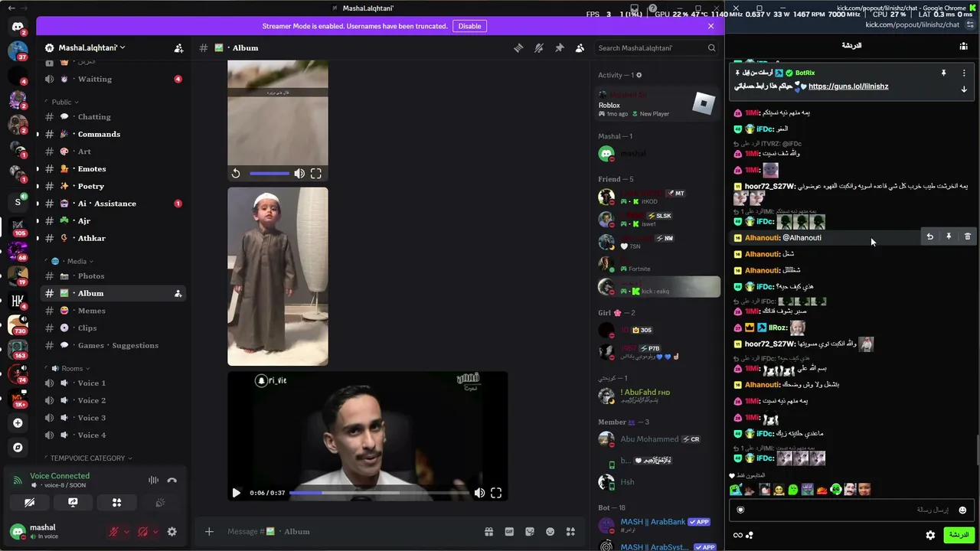This screenshot has width=980, height=551.
Task: Click the green send chat button in Kick
Action: coord(959,535)
